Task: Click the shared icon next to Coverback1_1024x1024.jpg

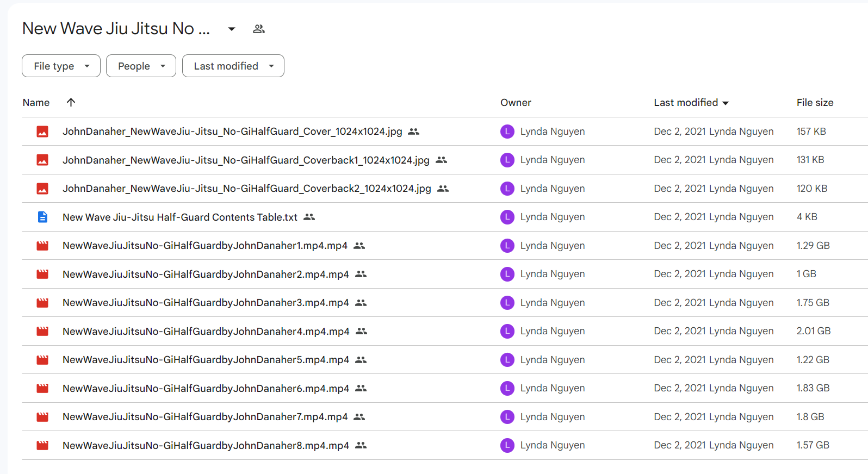Action: [x=441, y=160]
